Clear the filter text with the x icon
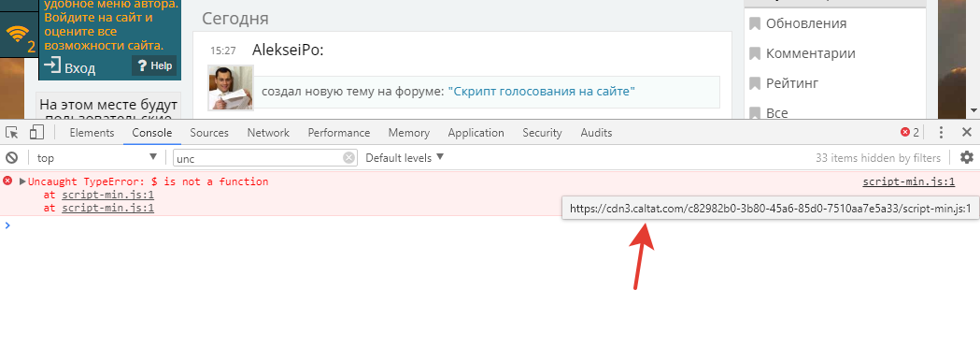 click(348, 158)
